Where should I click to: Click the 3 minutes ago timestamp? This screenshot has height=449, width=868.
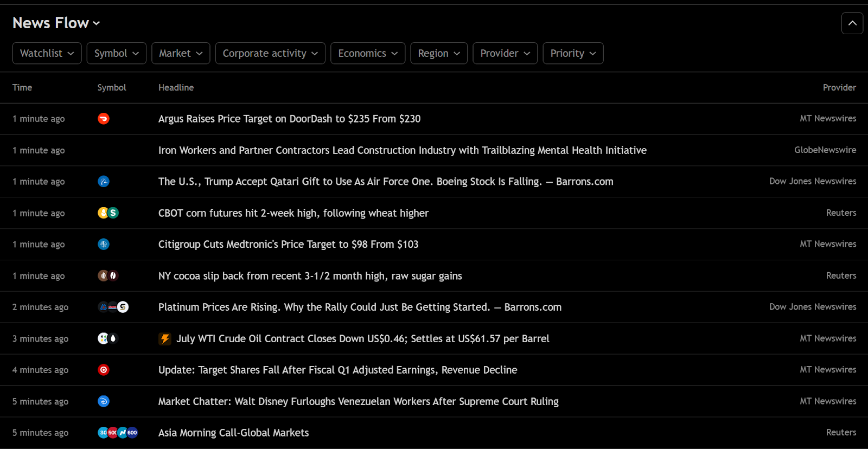pos(41,338)
